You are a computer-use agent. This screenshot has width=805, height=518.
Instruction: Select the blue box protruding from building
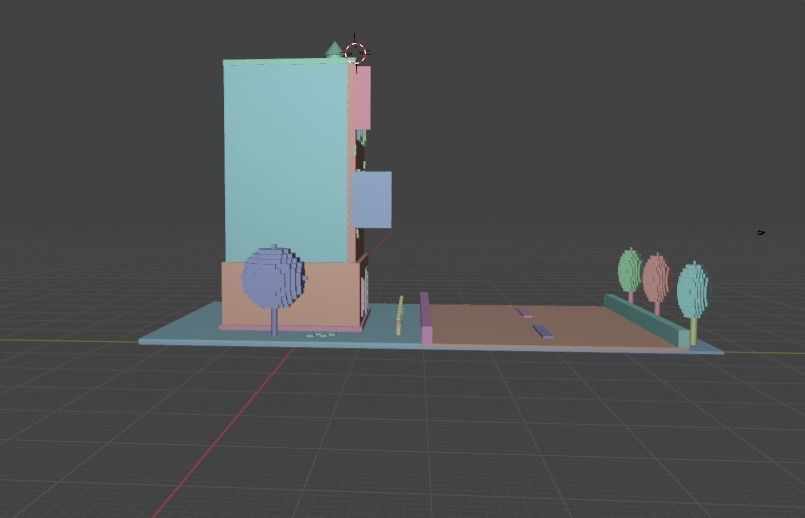tap(373, 200)
